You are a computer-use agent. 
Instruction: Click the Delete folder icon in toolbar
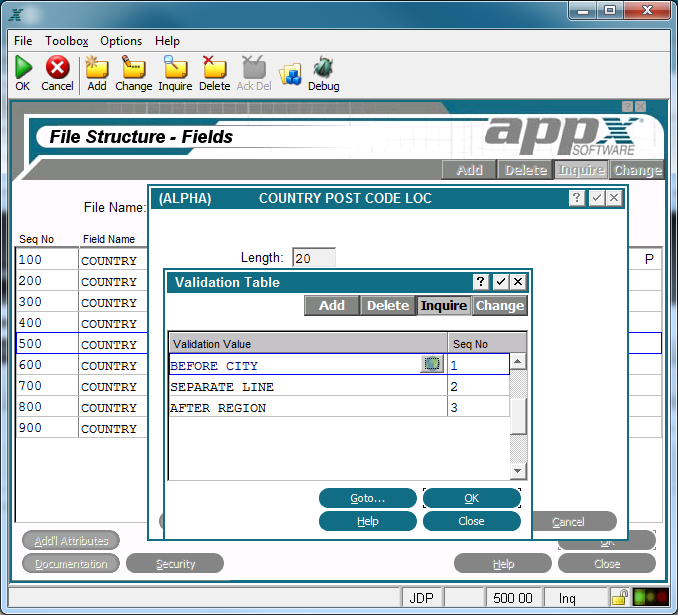214,67
